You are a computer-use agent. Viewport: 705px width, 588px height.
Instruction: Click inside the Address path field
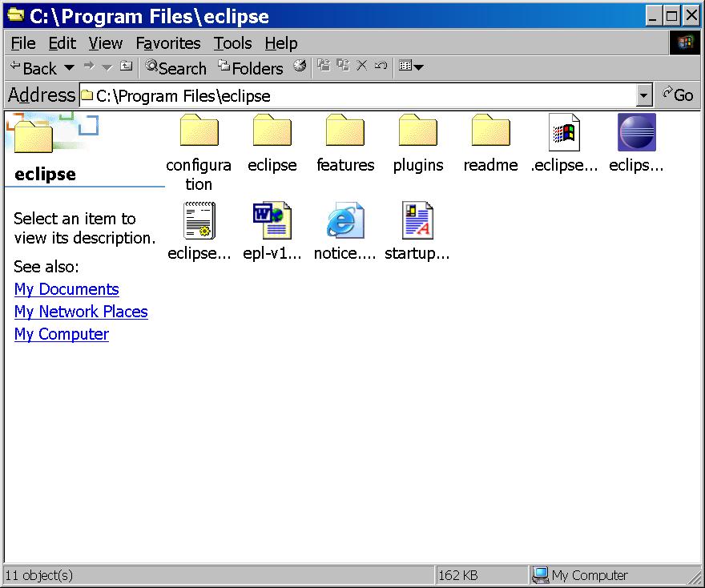361,96
